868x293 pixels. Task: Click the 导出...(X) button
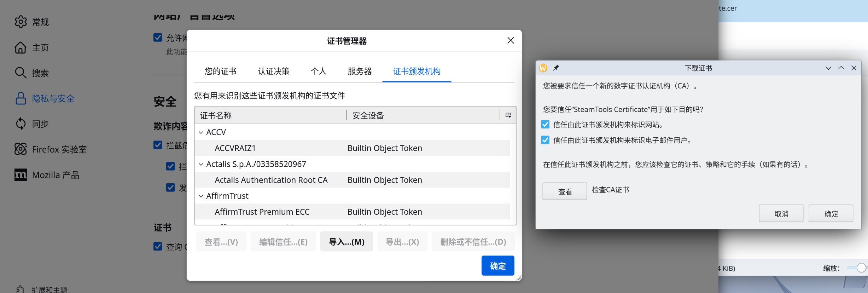point(402,242)
